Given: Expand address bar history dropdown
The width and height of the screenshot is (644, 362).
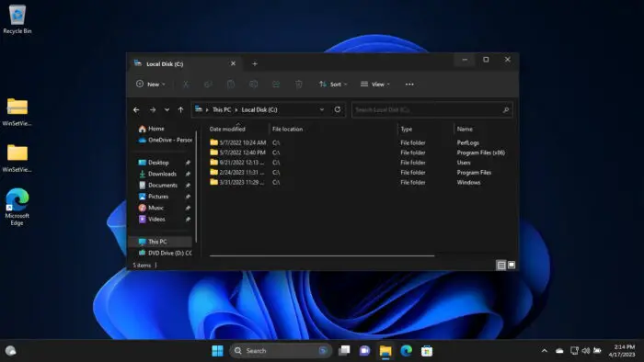Looking at the screenshot, I should click(x=322, y=109).
